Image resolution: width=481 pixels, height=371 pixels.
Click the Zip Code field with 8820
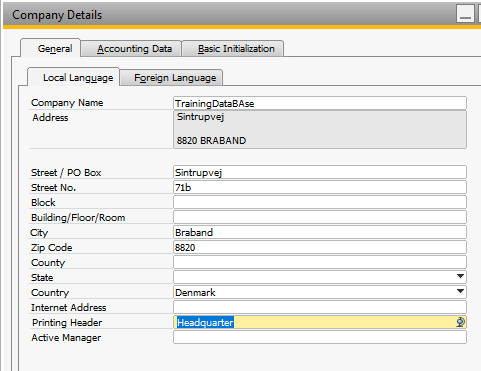pos(320,247)
